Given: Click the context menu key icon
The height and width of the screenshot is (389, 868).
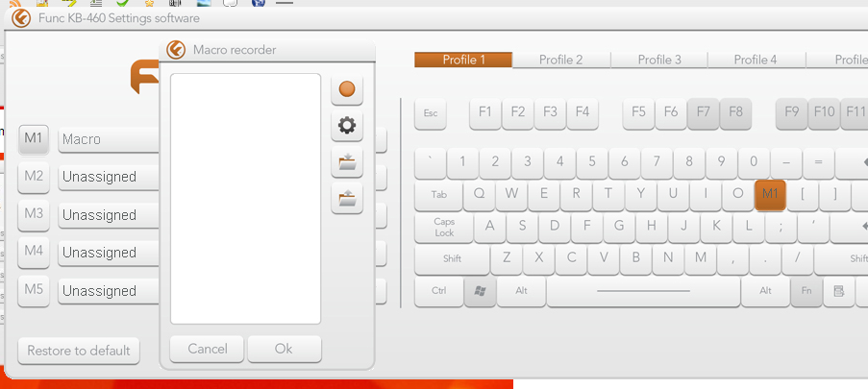Looking at the screenshot, I should coord(839,291).
